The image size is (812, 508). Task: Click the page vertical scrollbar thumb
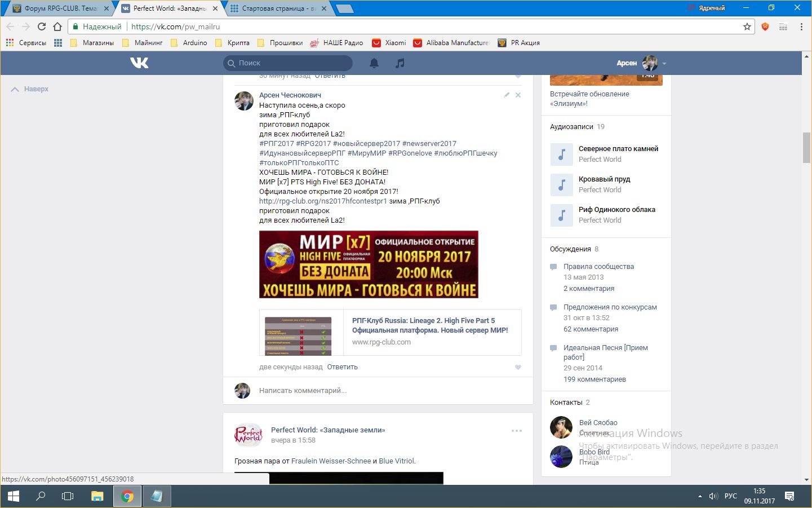(806, 148)
